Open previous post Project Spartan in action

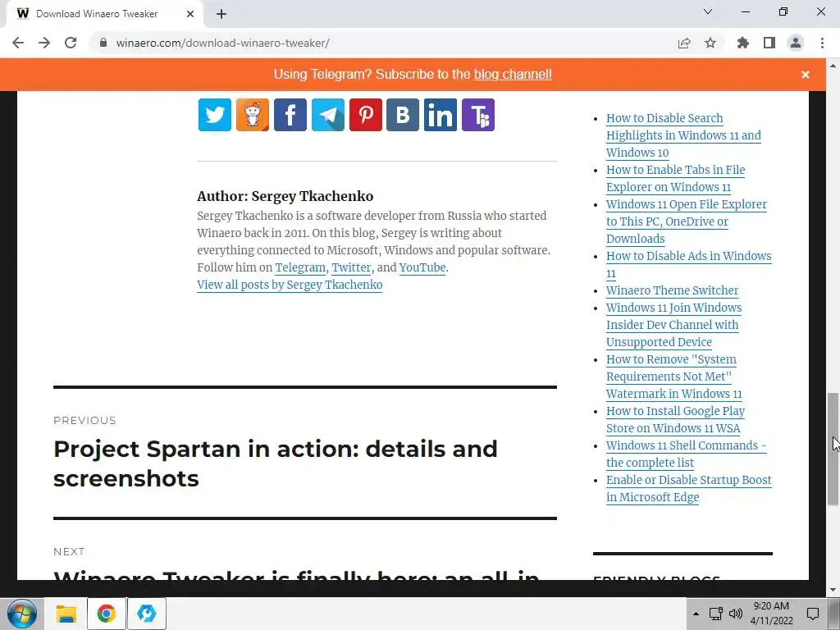(276, 463)
